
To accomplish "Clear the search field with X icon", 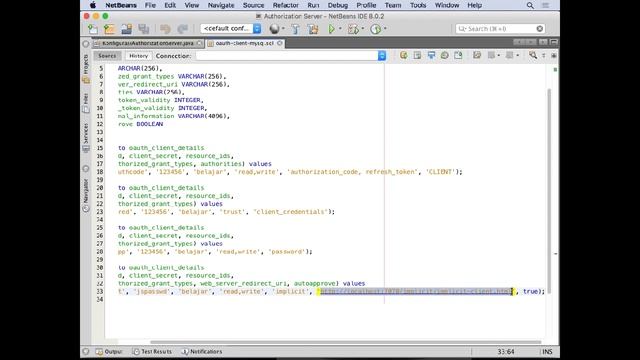I will pos(540,29).
